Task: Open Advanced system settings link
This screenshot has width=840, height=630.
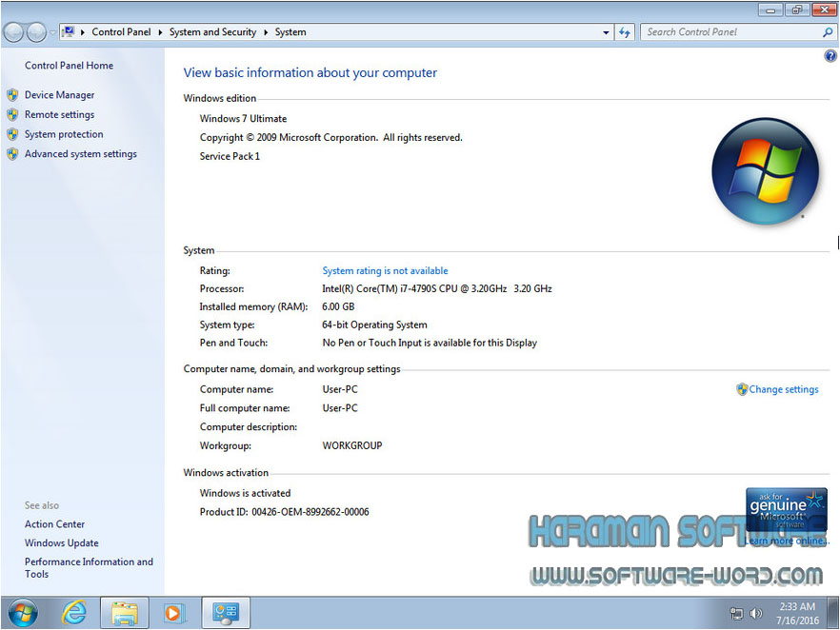Action: click(x=81, y=154)
